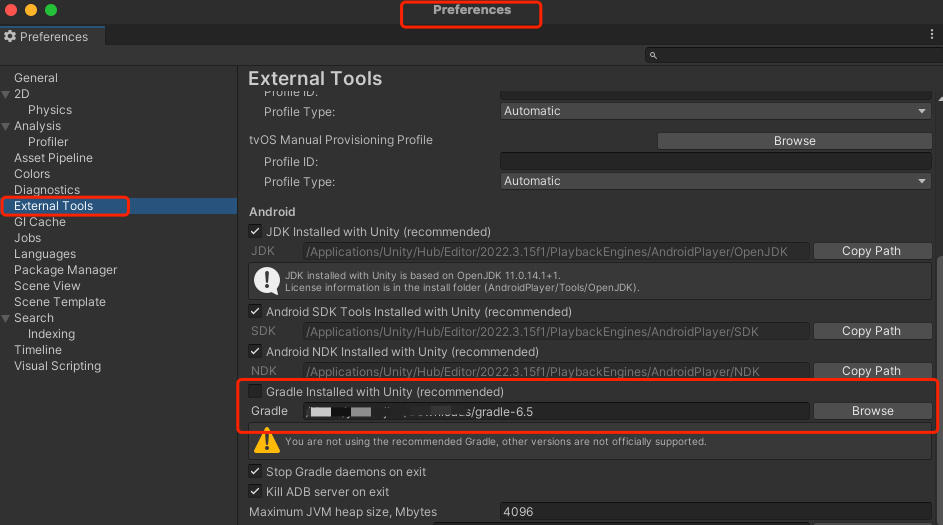Click the JDK info exclamation icon
Image resolution: width=943 pixels, height=525 pixels.
pyautogui.click(x=266, y=281)
